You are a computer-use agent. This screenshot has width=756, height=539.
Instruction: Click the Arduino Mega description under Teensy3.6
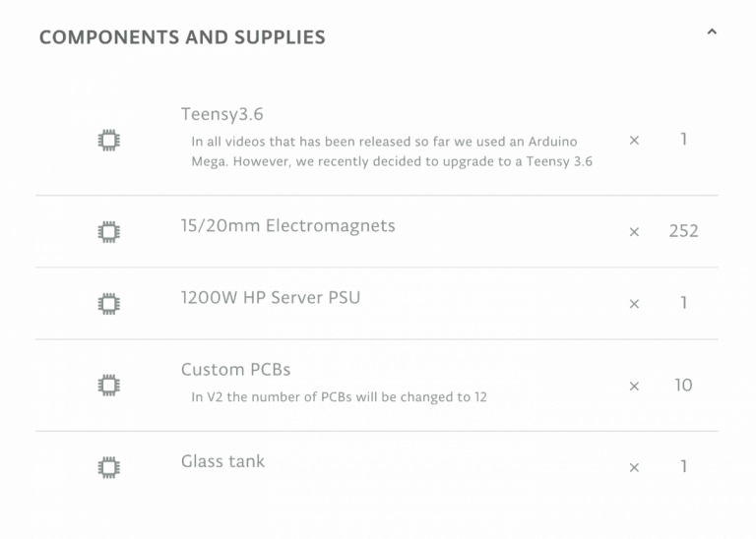pos(391,151)
